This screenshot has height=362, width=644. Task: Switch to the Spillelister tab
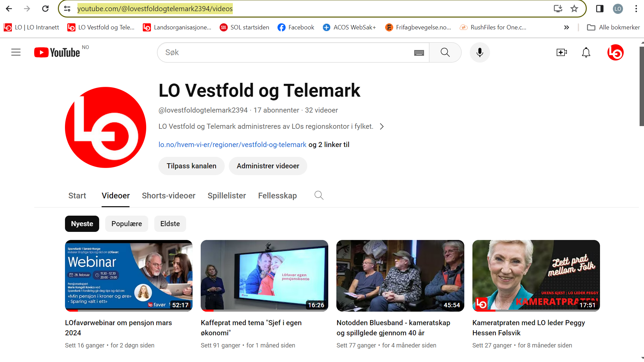pyautogui.click(x=226, y=195)
